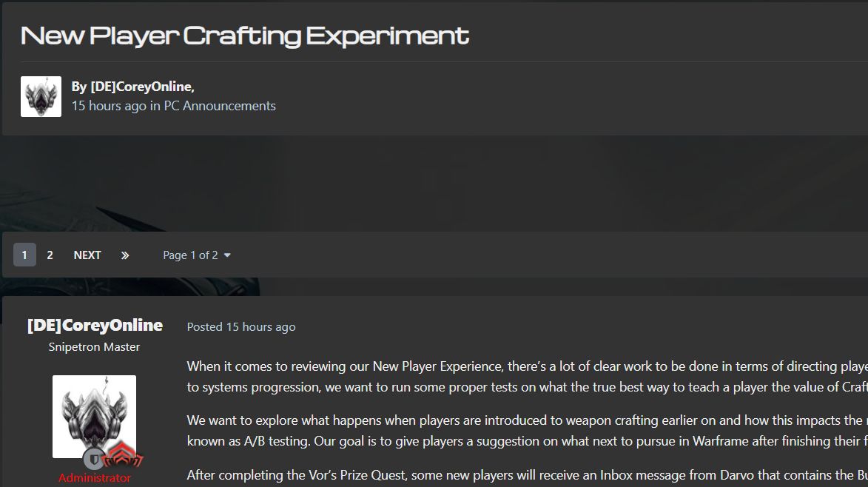Screen dimensions: 868x487
Task: Open the post author's bold [DE]CoreyOnline name
Action: 95,325
